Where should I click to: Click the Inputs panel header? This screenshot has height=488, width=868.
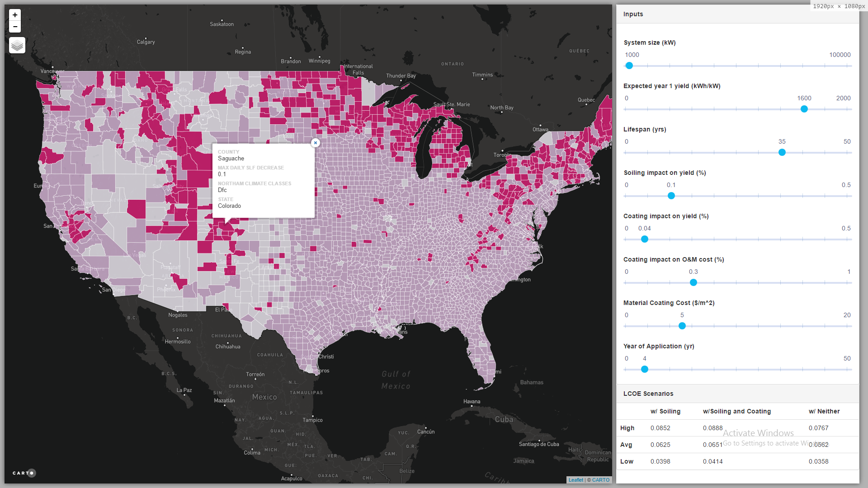point(633,14)
